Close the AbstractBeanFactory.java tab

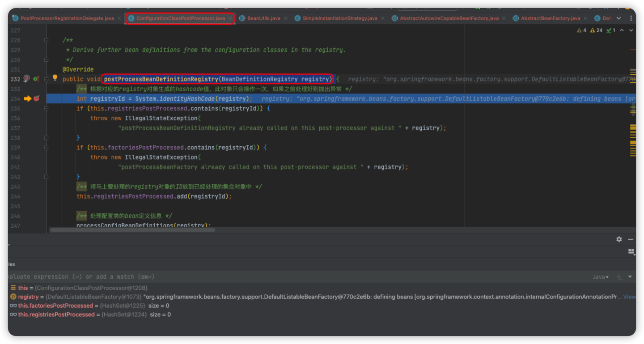(x=585, y=18)
